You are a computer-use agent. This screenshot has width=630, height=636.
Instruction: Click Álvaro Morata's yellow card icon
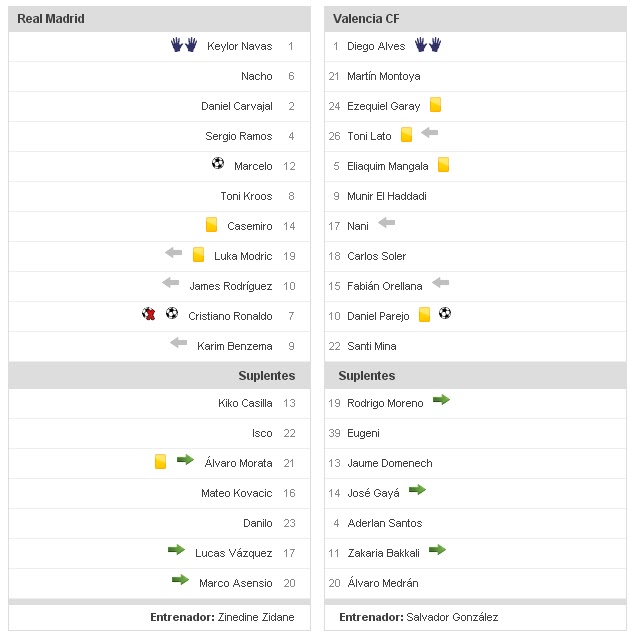point(160,461)
